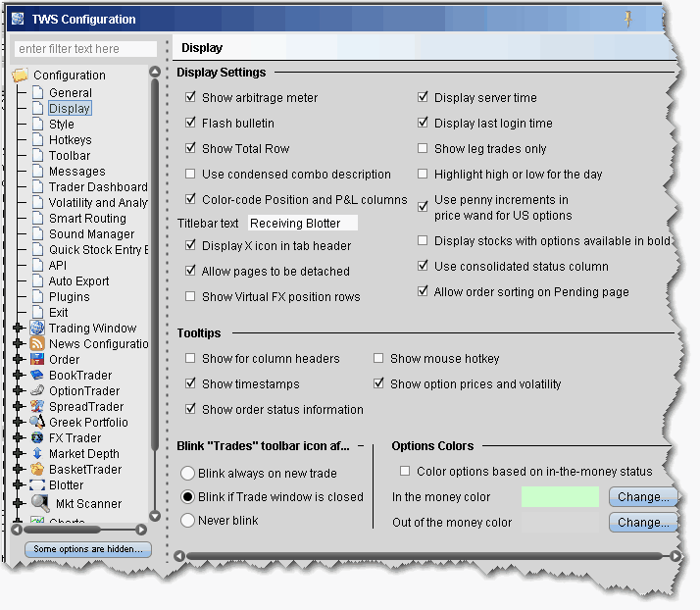
Task: Click the Titlebar text field
Action: (x=303, y=223)
